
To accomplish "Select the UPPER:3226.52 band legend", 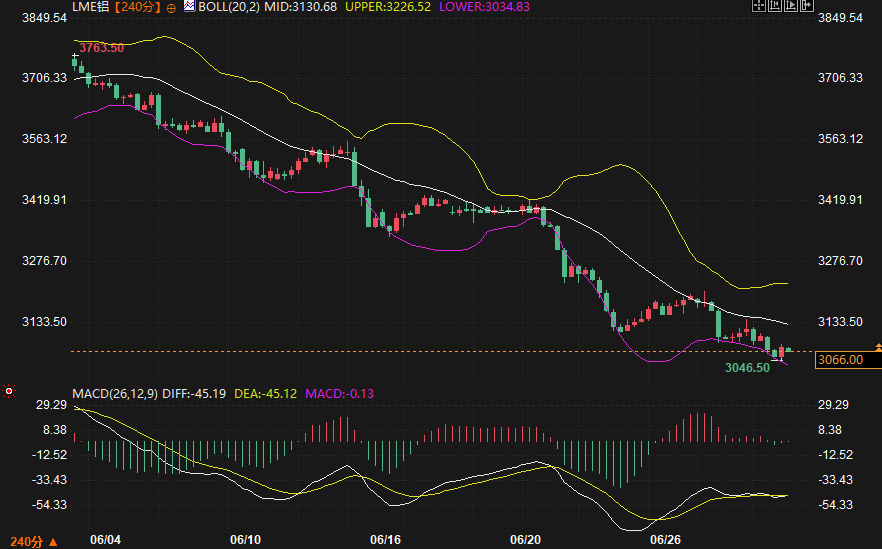I will coord(388,7).
